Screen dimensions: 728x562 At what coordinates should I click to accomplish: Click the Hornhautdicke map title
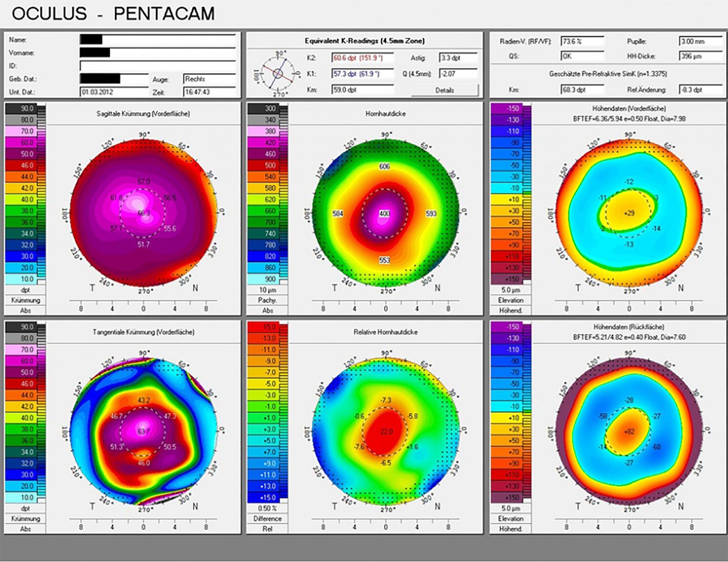pyautogui.click(x=385, y=114)
